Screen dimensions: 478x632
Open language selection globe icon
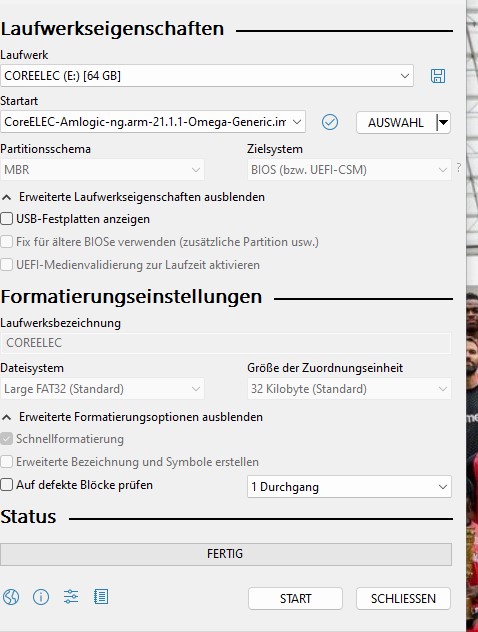pos(11,597)
